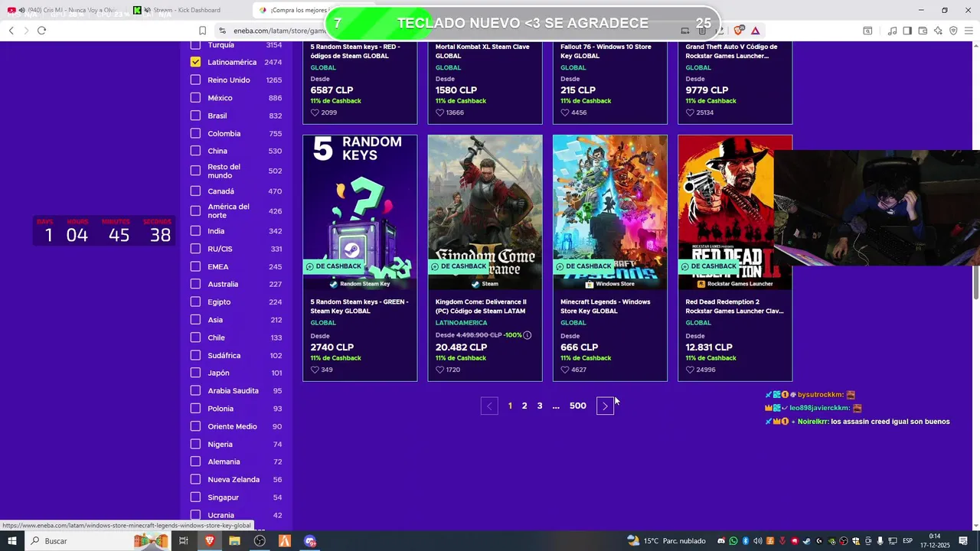Check the China region filter
This screenshot has width=980, height=551.
pos(195,151)
